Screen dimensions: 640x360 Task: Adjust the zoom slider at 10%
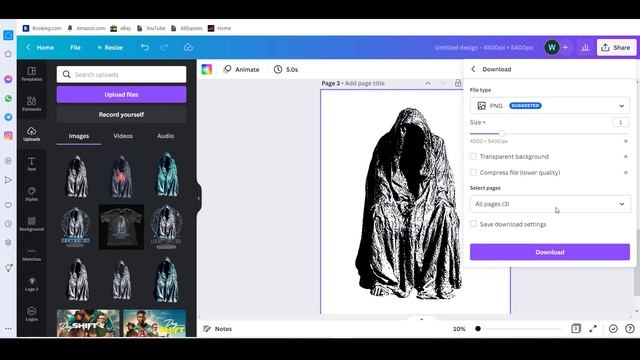478,329
